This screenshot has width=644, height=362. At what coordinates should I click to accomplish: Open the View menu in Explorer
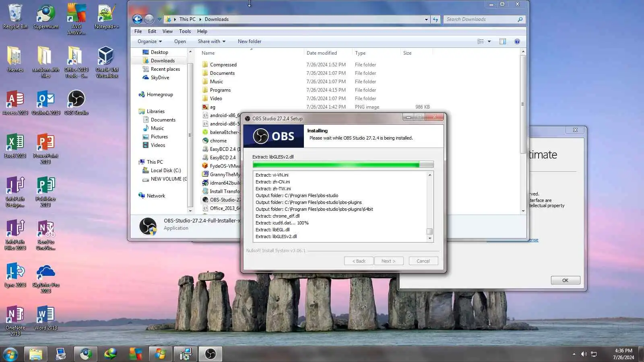point(167,31)
